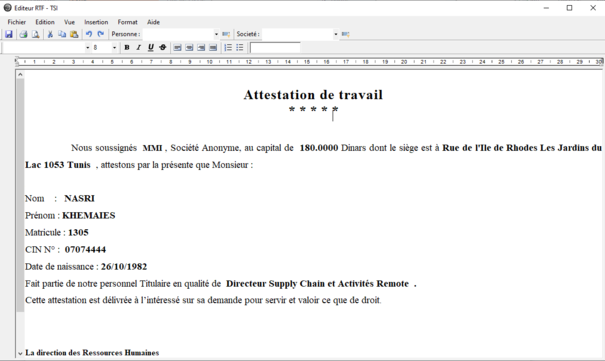605x361 pixels.
Task: Insert numbered list
Action: click(x=228, y=47)
